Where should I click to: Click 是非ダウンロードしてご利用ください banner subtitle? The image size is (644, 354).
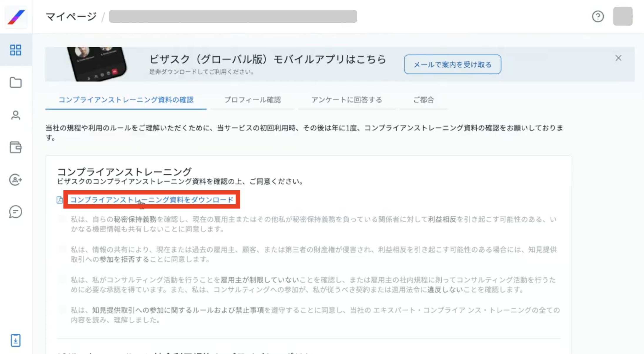[x=202, y=72]
